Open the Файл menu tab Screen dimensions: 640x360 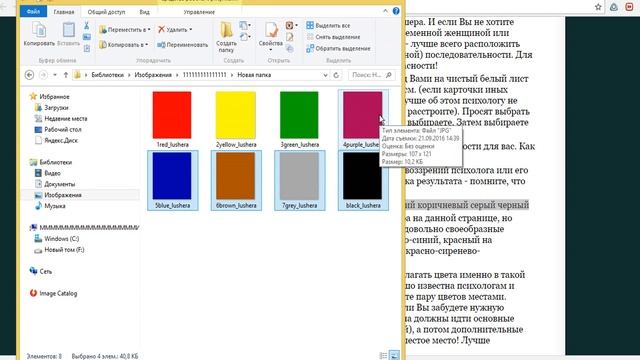coord(33,11)
